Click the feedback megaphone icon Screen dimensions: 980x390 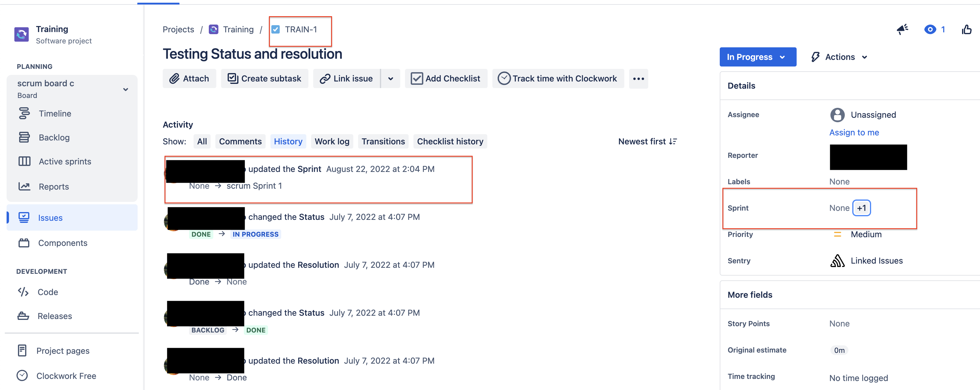tap(902, 29)
